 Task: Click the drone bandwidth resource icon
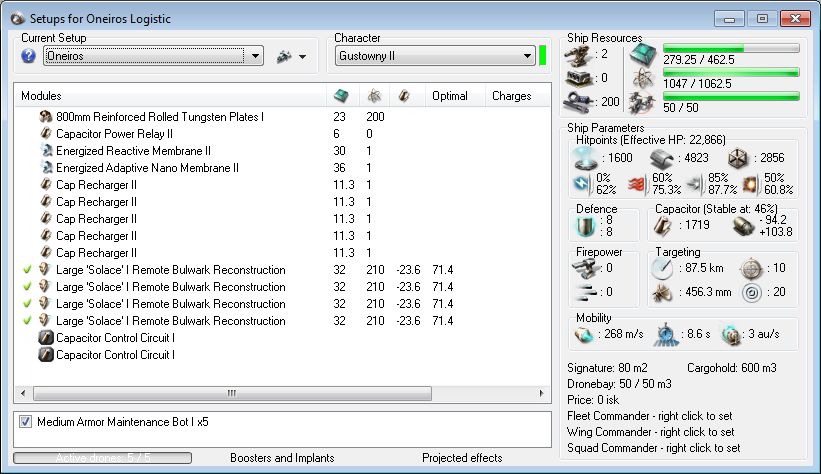coord(641,103)
